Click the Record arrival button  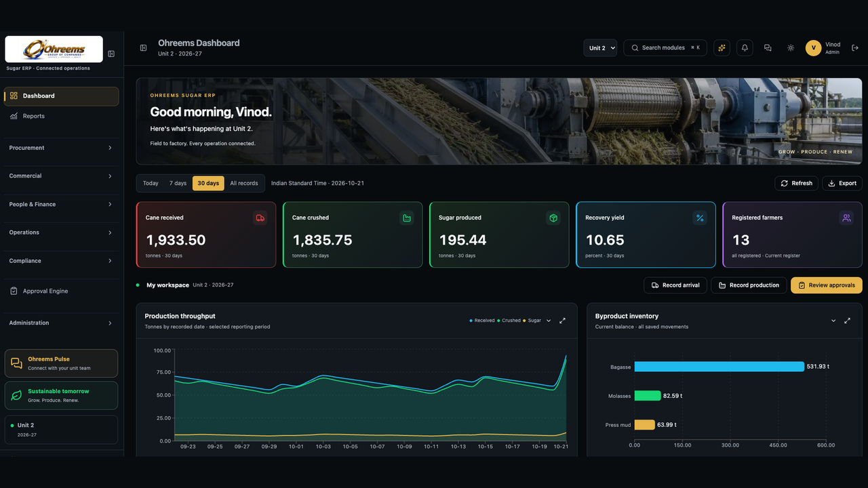coord(675,285)
